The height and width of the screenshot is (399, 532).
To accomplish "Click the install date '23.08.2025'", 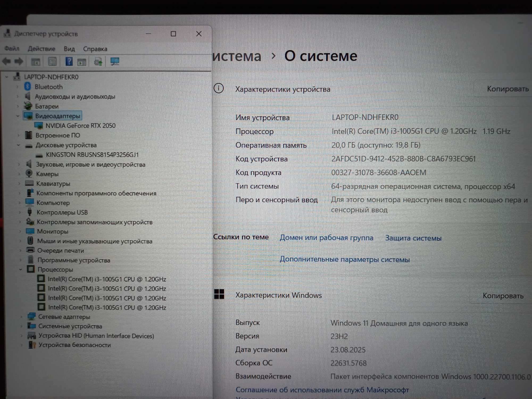I will 348,350.
